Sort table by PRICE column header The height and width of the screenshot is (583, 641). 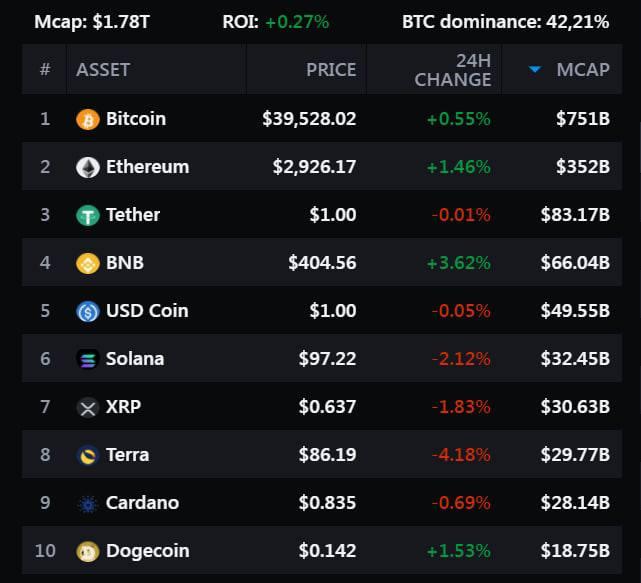pyautogui.click(x=330, y=69)
